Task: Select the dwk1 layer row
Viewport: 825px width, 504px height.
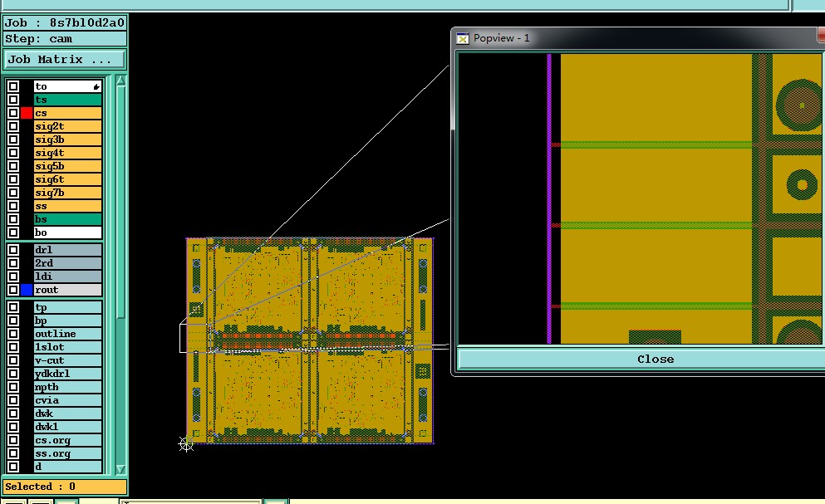Action: click(x=68, y=427)
